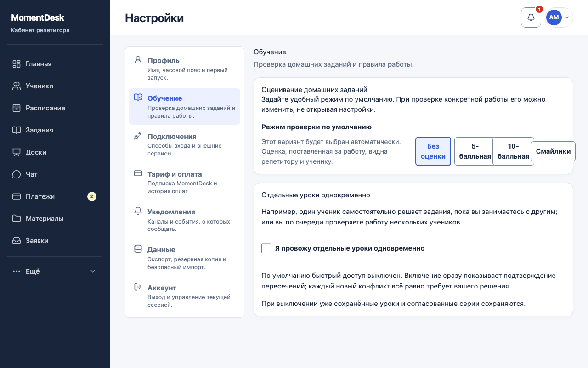Click the Данные database icon
The width and height of the screenshot is (588, 368).
click(138, 249)
